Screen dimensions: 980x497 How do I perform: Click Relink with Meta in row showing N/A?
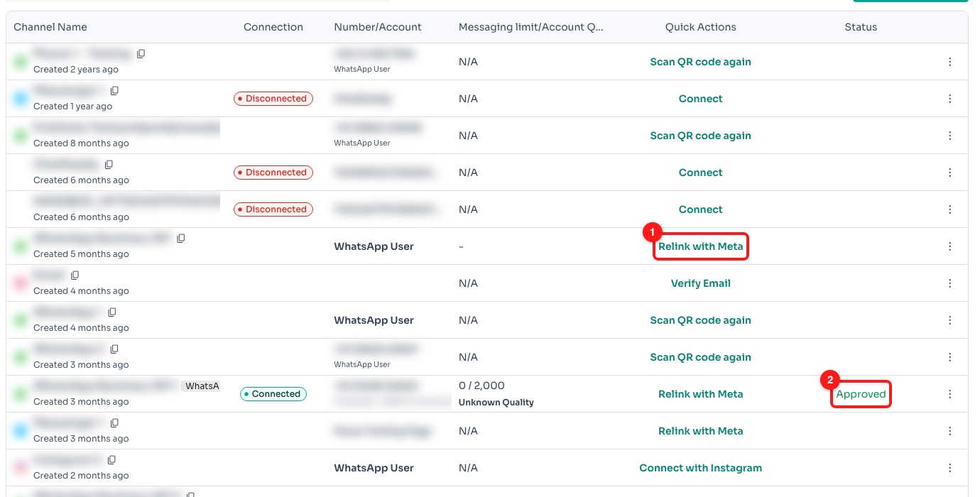point(700,431)
